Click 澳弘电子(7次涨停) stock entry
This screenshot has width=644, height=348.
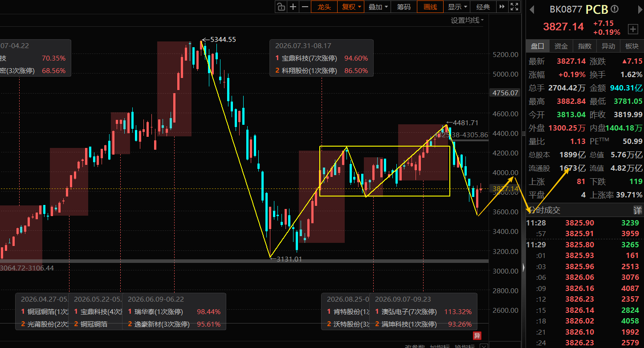point(409,311)
